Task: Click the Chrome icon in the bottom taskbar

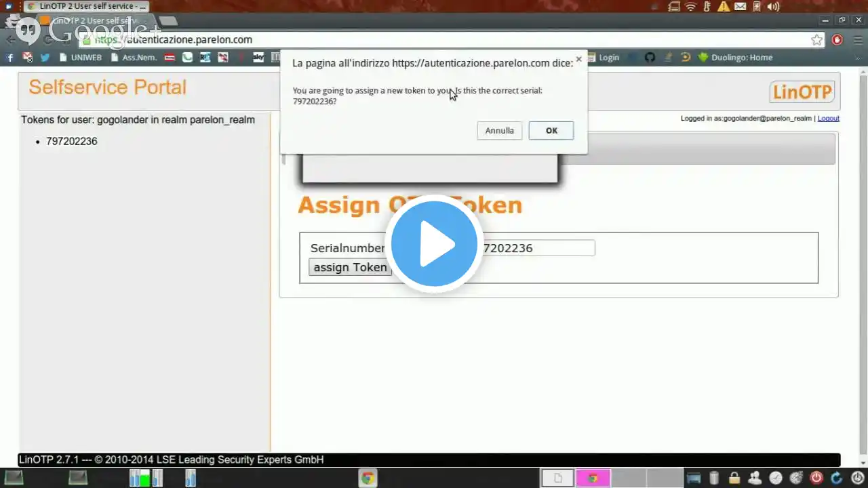Action: 368,479
